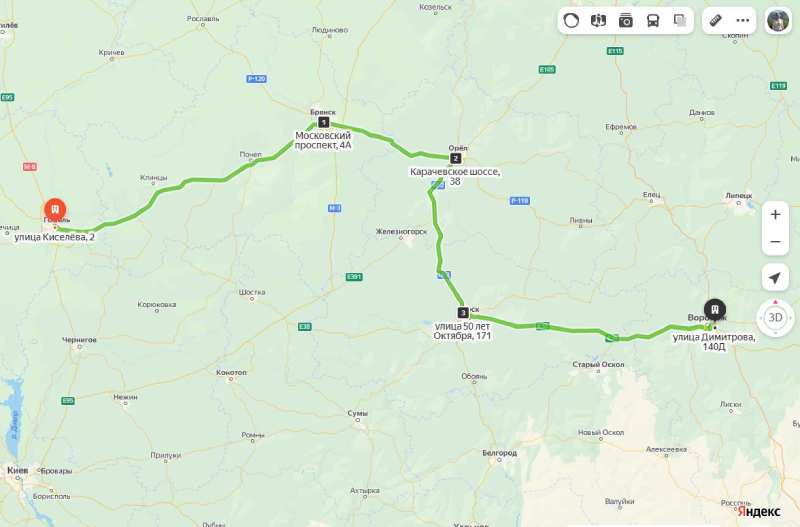Zoom out with the minus button

(775, 241)
